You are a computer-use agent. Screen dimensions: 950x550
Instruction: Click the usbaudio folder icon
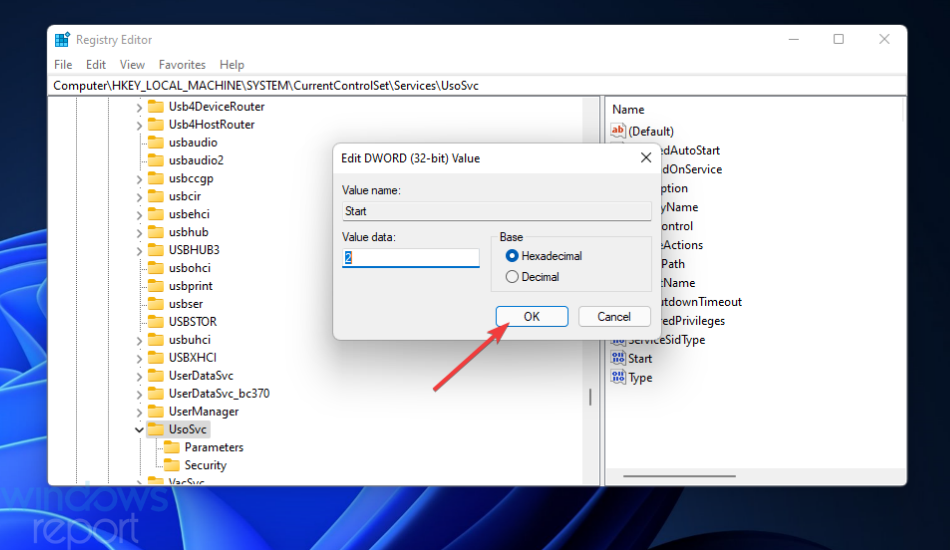[x=156, y=142]
